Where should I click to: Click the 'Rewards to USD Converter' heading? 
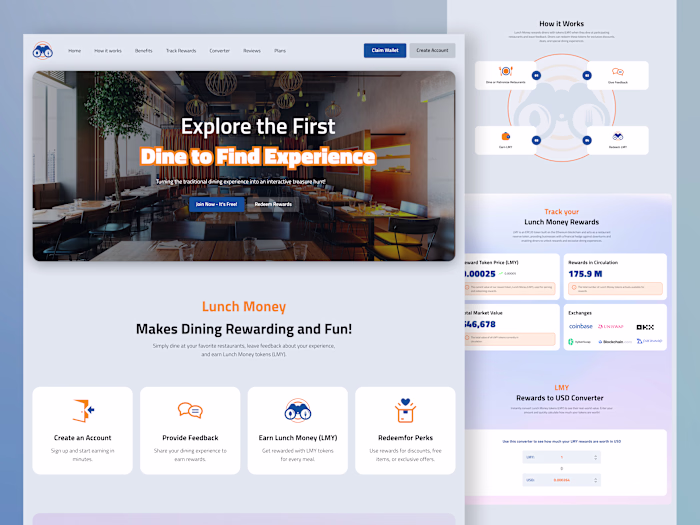click(x=560, y=398)
